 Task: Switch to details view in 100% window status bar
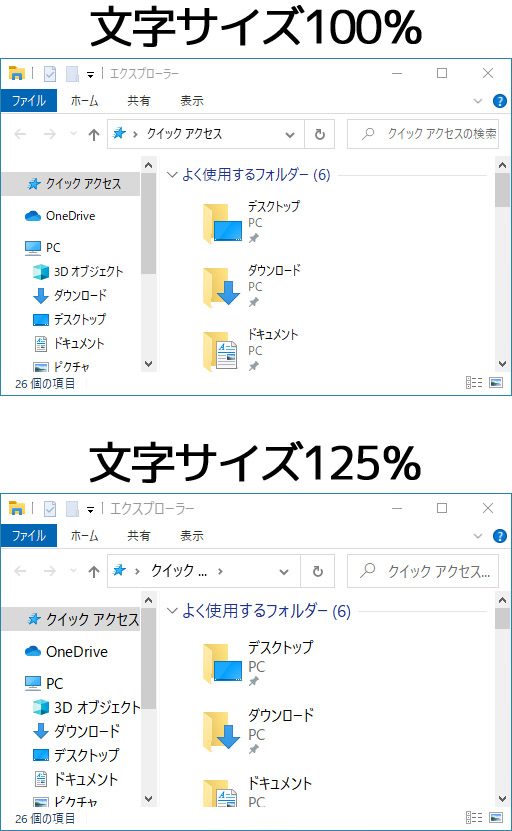pyautogui.click(x=474, y=382)
